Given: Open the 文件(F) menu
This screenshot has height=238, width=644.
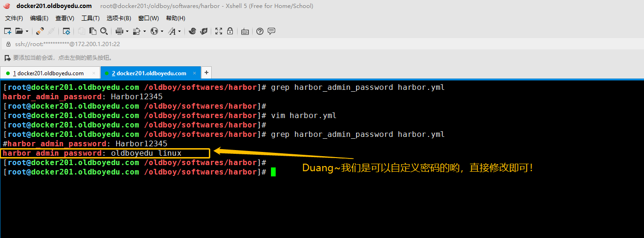Looking at the screenshot, I should point(14,18).
